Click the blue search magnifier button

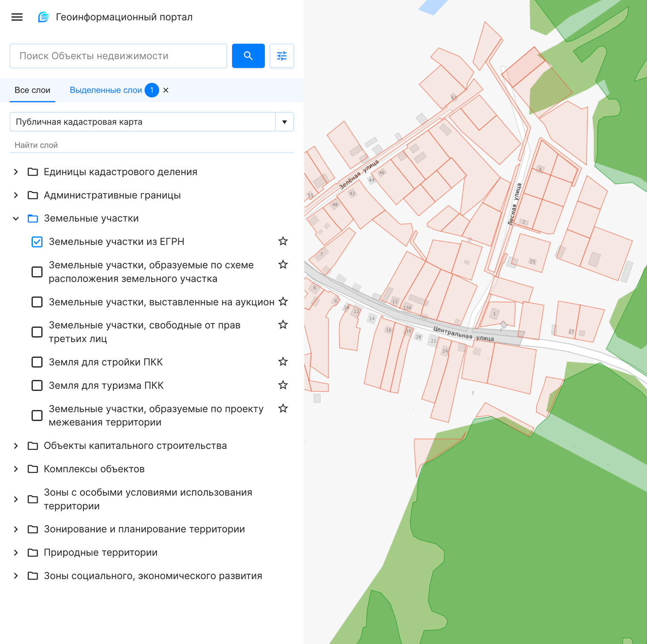tap(248, 56)
